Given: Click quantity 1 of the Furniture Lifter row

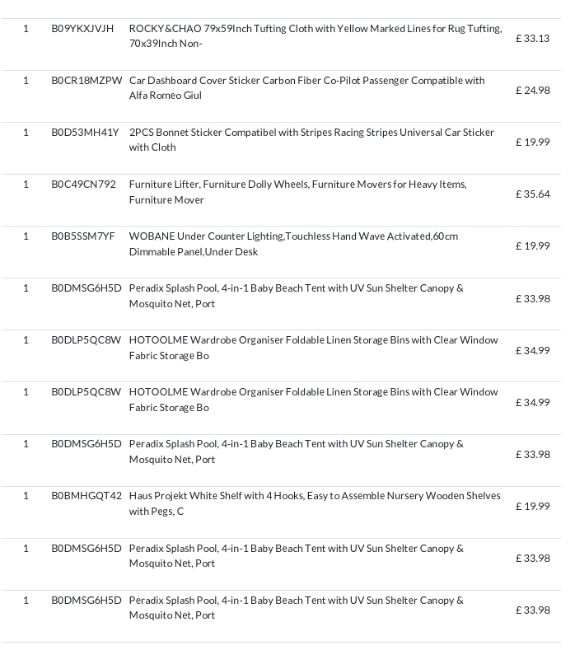Looking at the screenshot, I should [26, 184].
